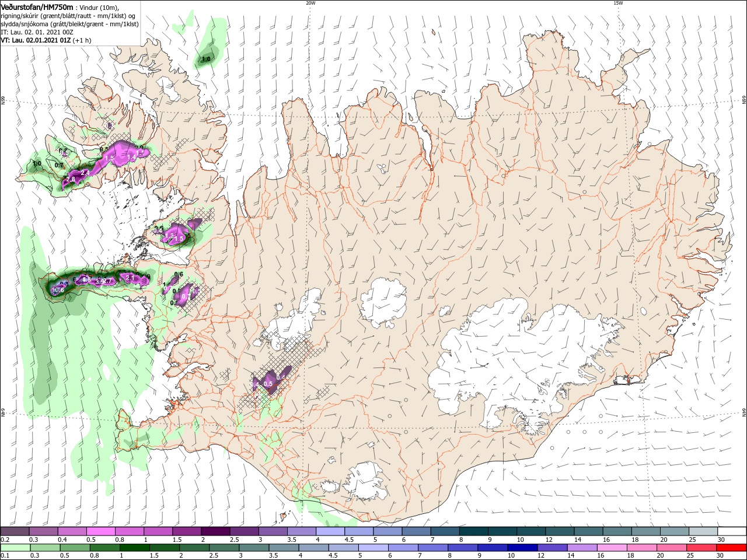The width and height of the screenshot is (747, 560).
Task: Click the 'slydda/snjókoma' legend description line
Action: (69, 24)
